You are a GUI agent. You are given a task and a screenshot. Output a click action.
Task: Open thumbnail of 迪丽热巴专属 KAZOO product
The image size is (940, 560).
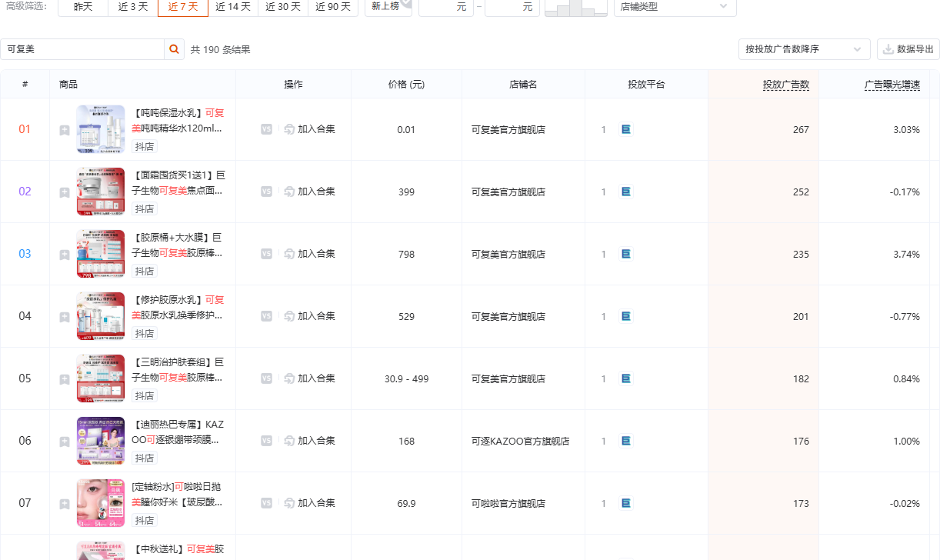click(x=101, y=441)
